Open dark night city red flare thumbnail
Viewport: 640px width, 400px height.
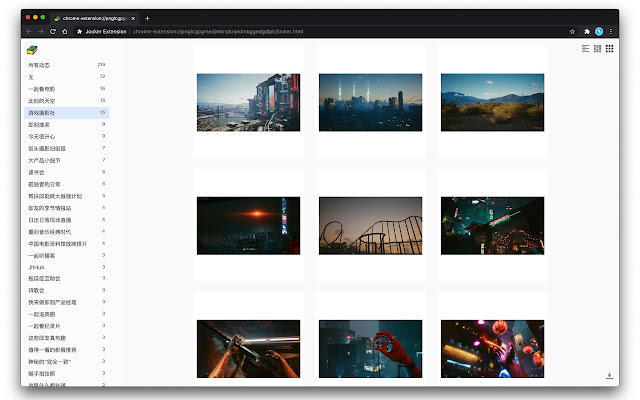coord(248,226)
